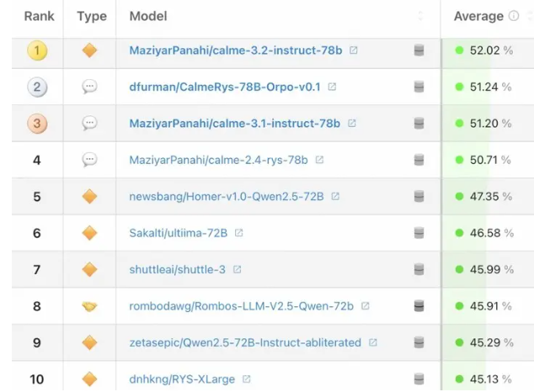Click the bronze rank 3 medal badge
534x392 pixels.
[37, 124]
